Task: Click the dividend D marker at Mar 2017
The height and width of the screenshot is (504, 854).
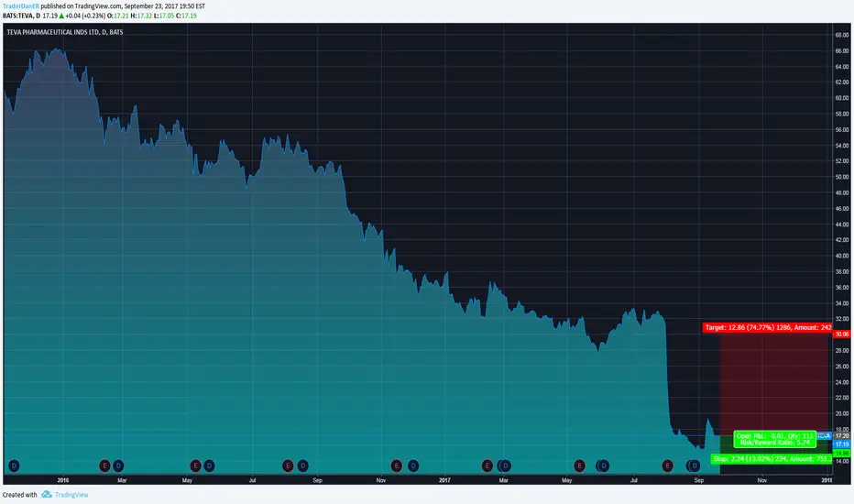Action: [x=506, y=466]
